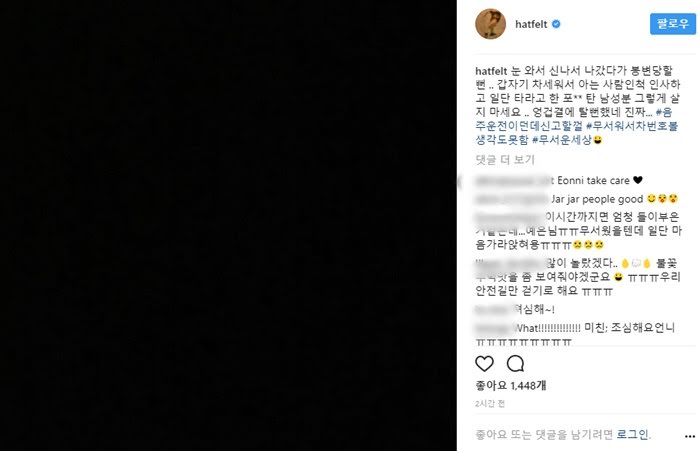Click hatfelt username in the caption

[x=491, y=71]
